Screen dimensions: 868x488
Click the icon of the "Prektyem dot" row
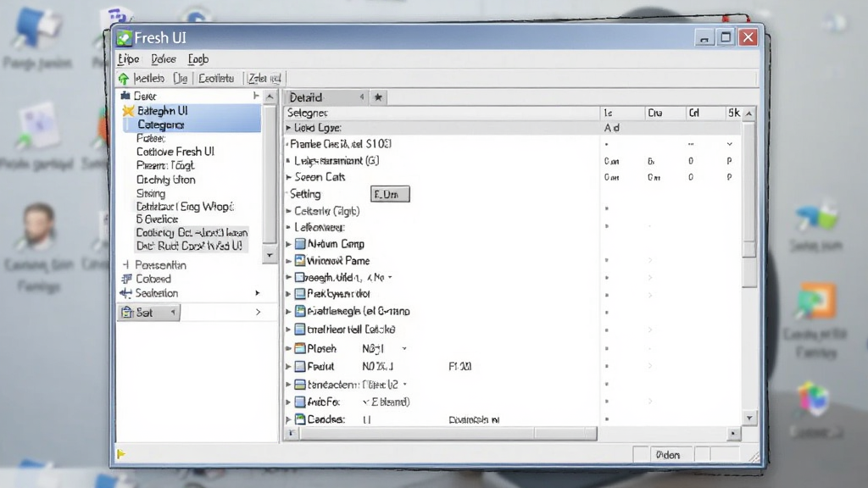[300, 294]
